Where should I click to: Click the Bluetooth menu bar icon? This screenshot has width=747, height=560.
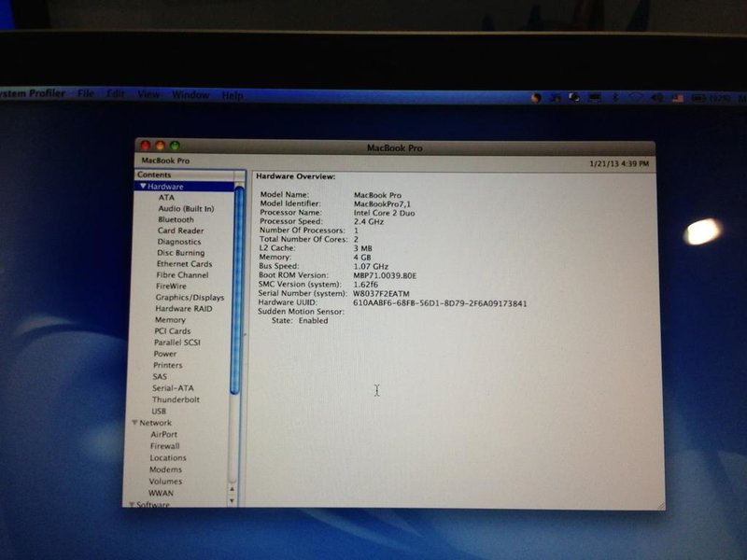pyautogui.click(x=615, y=97)
